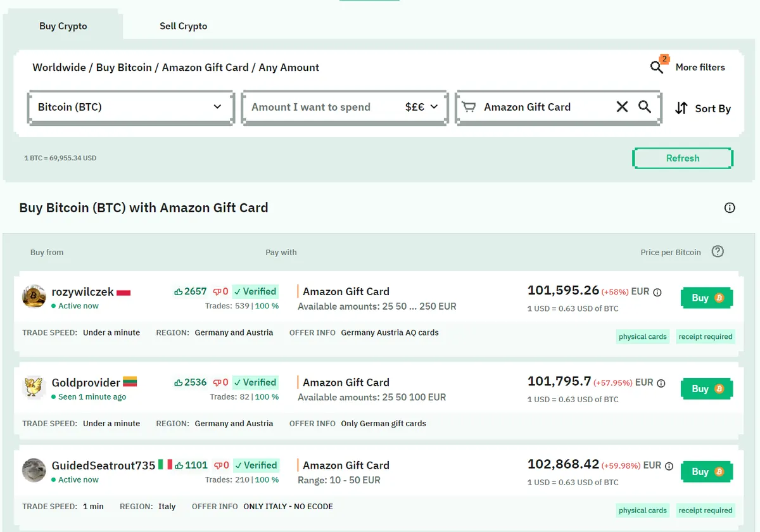
Task: Click search icon in payment method field
Action: 645,107
